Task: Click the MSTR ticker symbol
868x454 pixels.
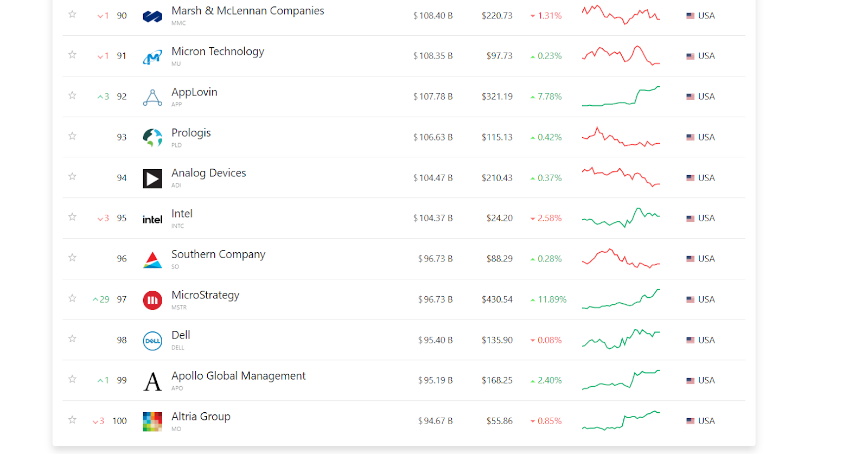Action: pyautogui.click(x=179, y=308)
